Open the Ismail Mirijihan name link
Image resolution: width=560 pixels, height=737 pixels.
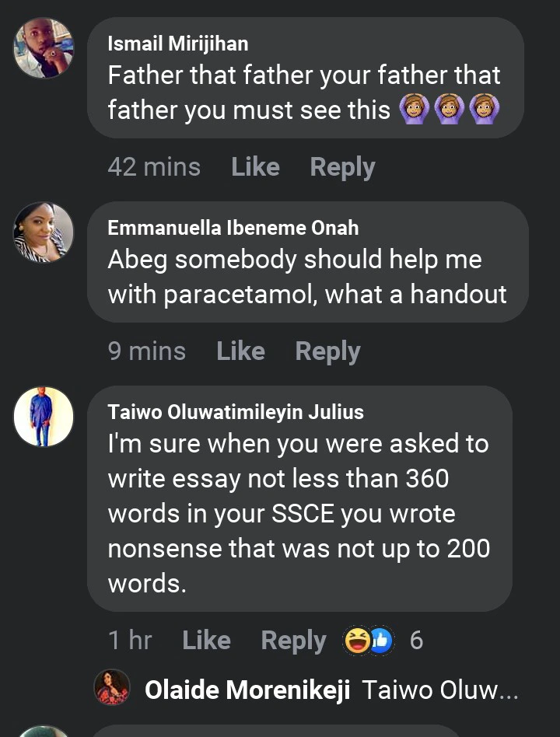tap(178, 44)
